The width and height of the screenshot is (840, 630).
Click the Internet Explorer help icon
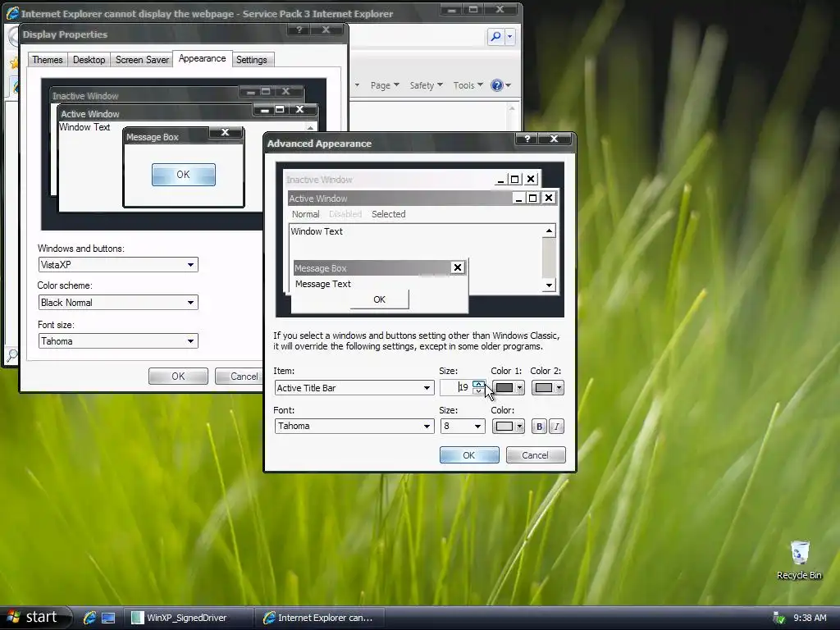coord(497,85)
